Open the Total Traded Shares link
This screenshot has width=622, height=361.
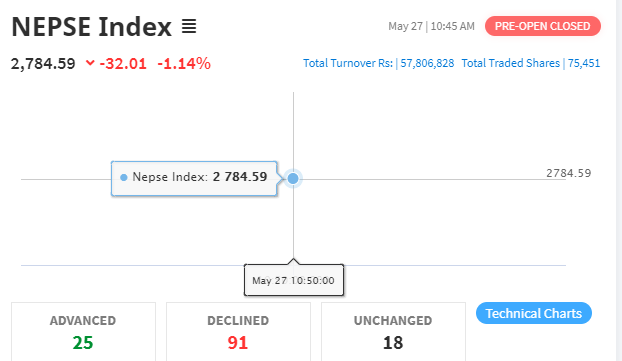coord(531,63)
